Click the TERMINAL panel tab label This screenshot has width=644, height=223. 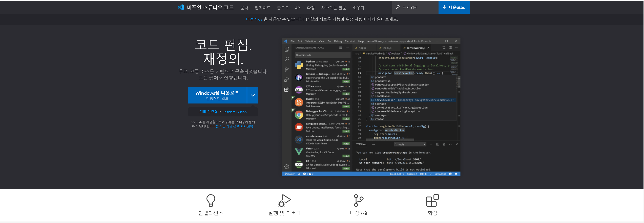(x=361, y=144)
